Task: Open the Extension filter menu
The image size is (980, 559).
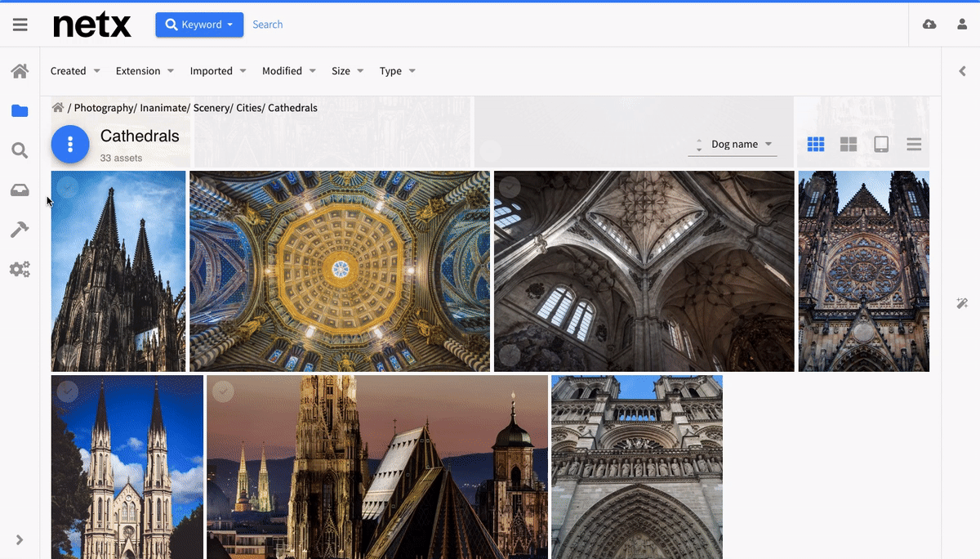Action: coord(145,71)
